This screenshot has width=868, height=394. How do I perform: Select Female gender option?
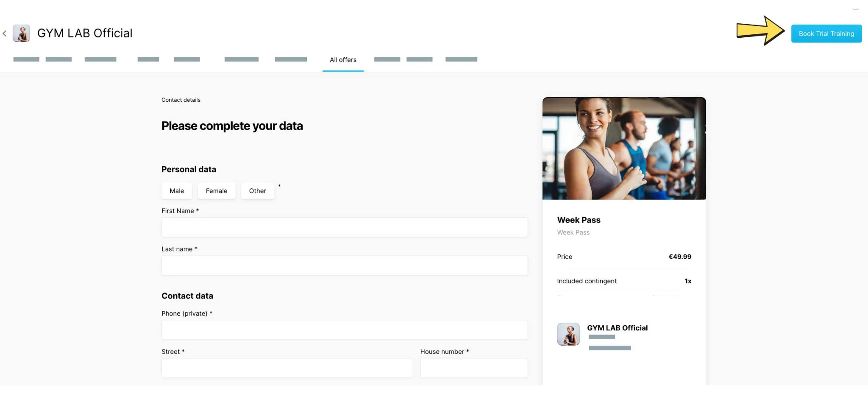point(217,191)
